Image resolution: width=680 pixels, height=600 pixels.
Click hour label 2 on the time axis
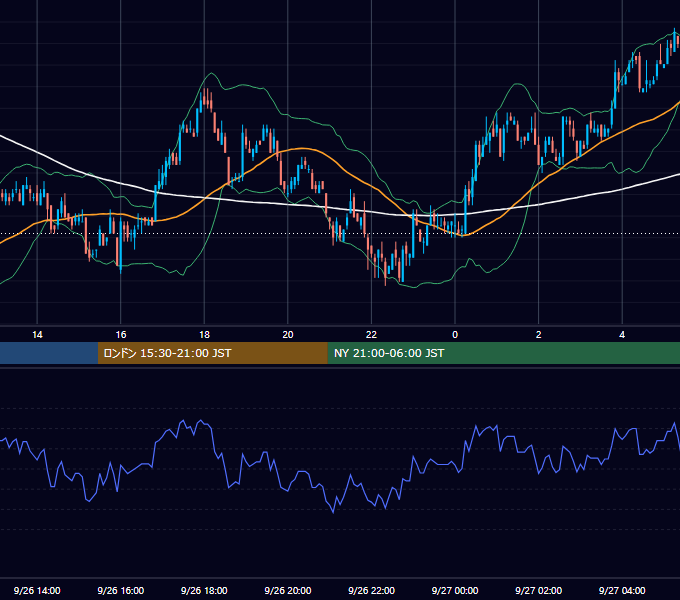[539, 335]
